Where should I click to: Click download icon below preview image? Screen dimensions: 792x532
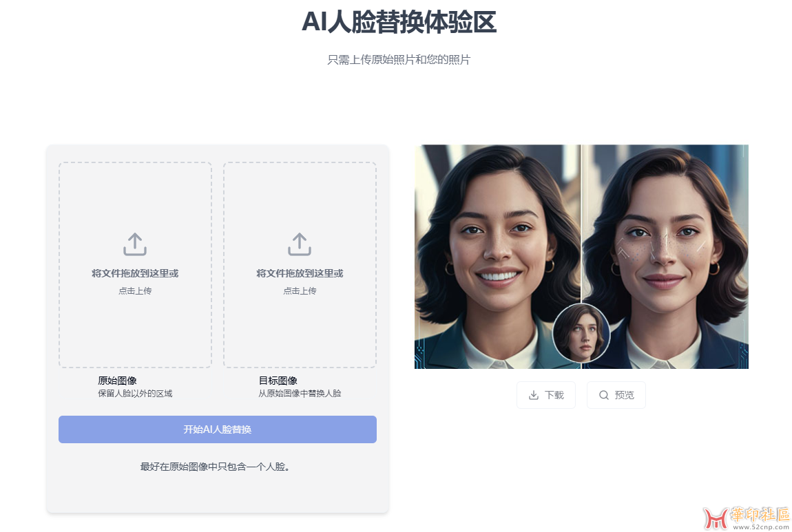coord(533,395)
